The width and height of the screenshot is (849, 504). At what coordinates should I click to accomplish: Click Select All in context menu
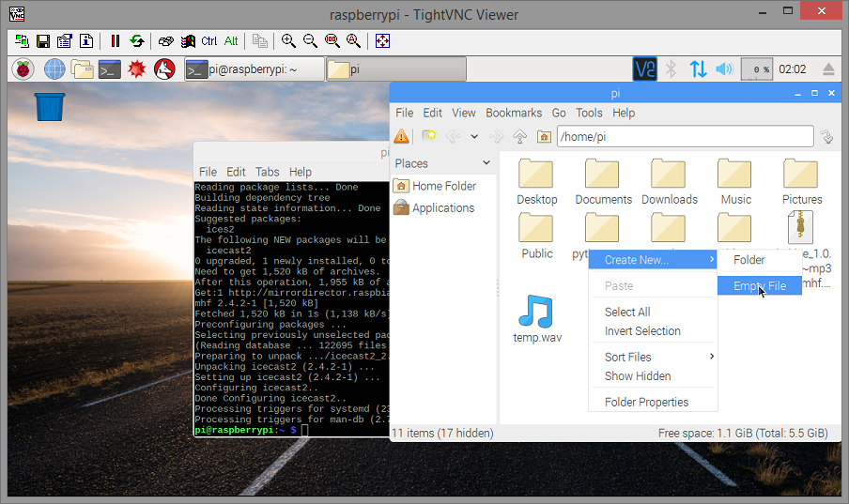tap(653, 312)
